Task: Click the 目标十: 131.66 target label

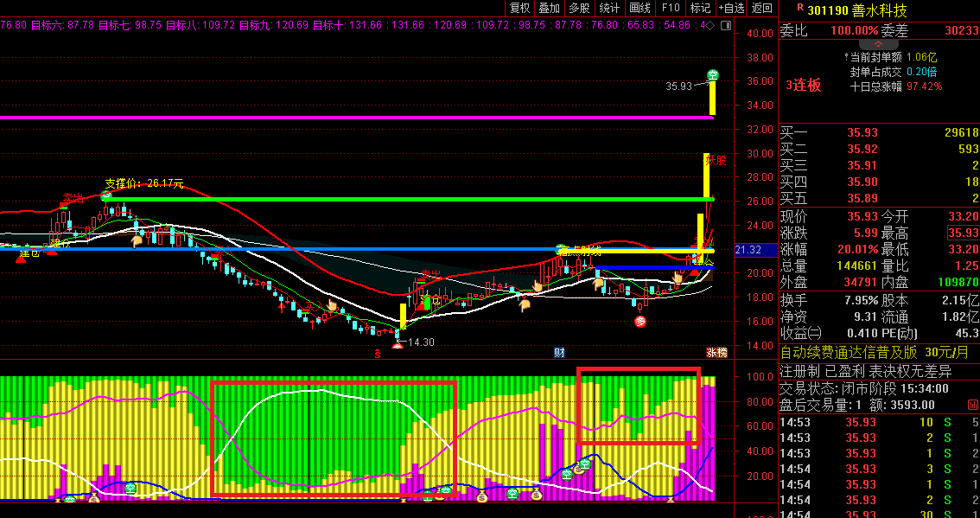Action: click(x=347, y=25)
